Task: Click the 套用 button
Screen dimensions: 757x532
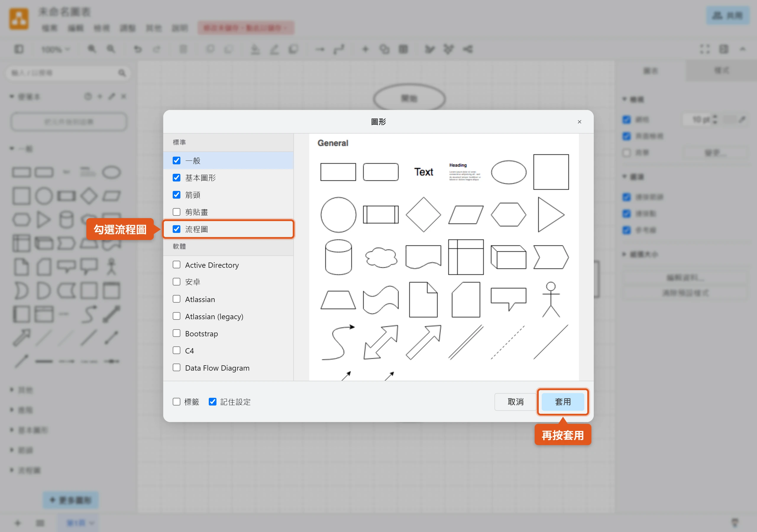Action: click(562, 402)
